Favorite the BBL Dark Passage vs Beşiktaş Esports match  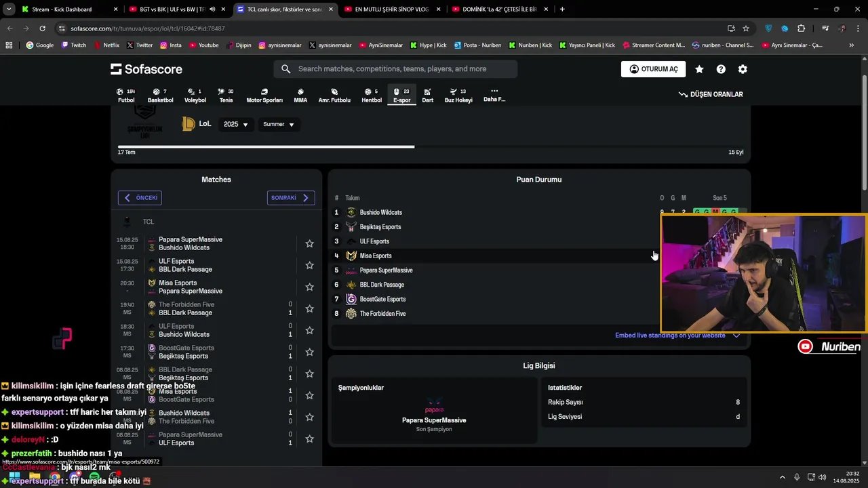(309, 373)
